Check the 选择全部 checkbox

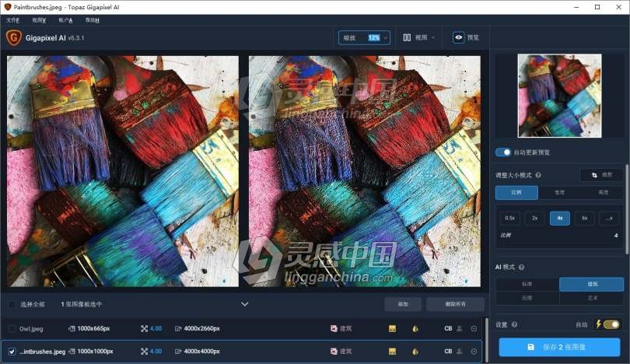pyautogui.click(x=12, y=304)
